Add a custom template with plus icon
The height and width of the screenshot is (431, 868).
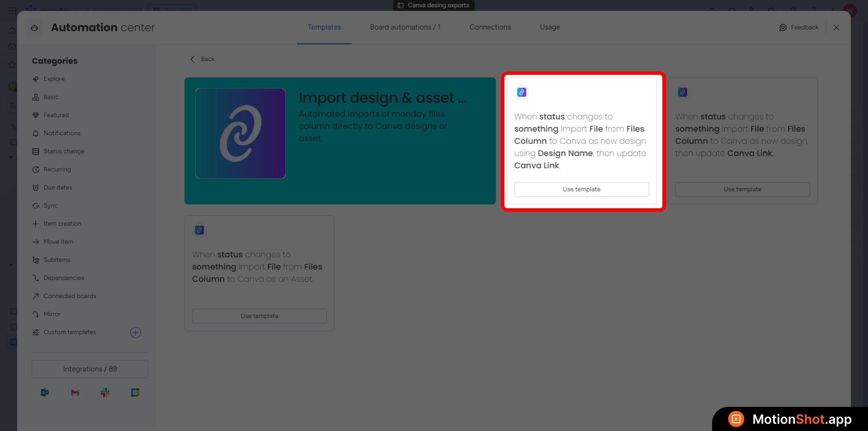135,332
